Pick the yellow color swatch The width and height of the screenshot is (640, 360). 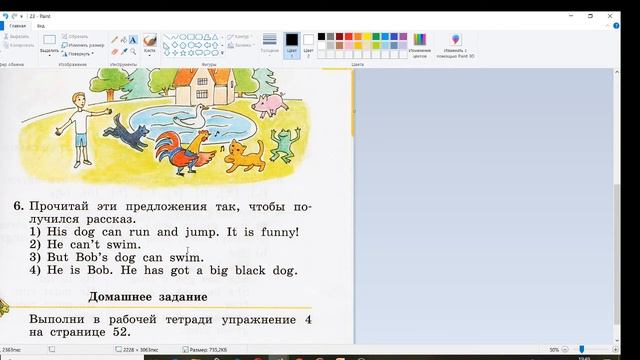tap(367, 37)
